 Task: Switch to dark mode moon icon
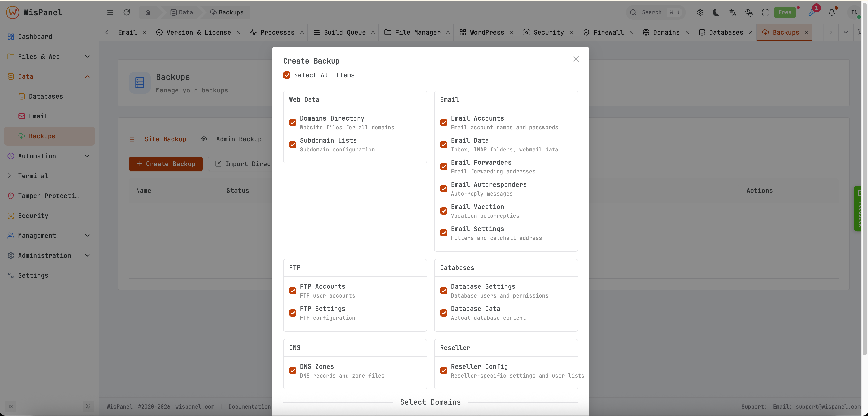point(716,12)
